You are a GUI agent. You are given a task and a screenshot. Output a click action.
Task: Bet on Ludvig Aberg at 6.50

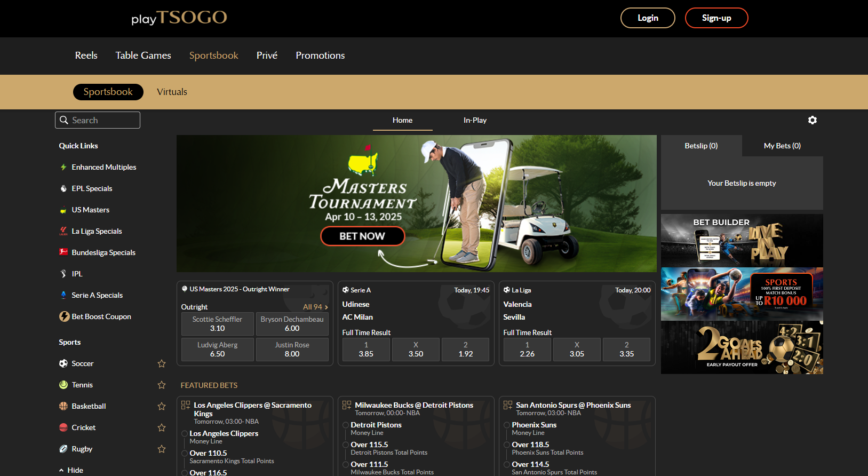pyautogui.click(x=217, y=350)
